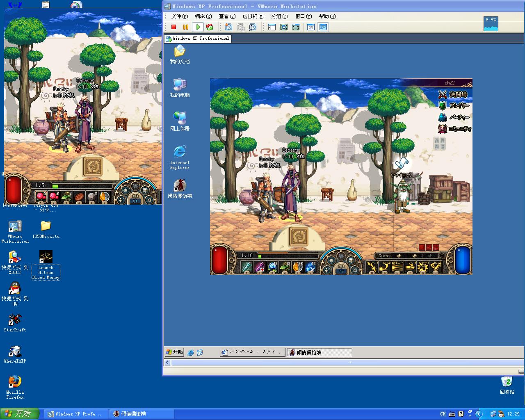
Task: Enter full screen mode icon
Action: pyautogui.click(x=284, y=27)
